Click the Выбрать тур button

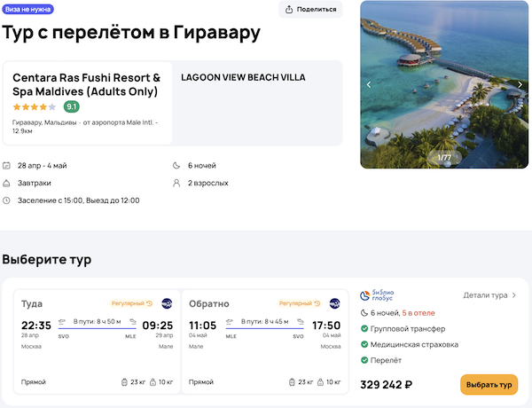click(489, 385)
